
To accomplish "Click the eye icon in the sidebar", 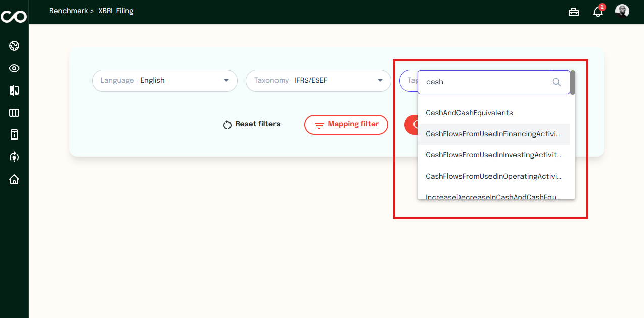I will click(14, 69).
